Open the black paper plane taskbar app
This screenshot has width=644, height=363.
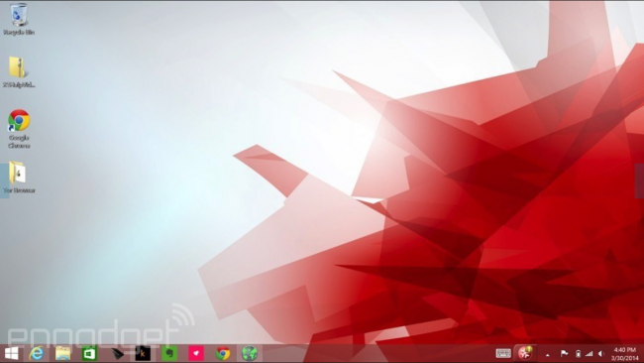(117, 353)
